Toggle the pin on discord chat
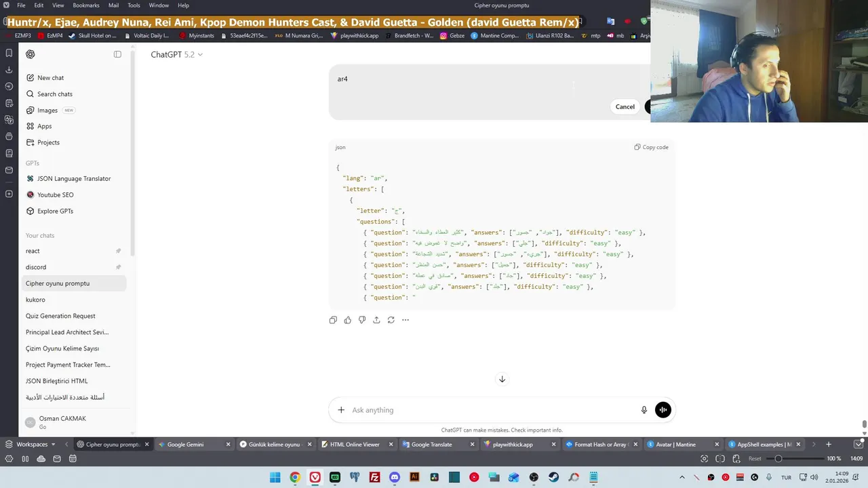Screen dimensions: 868x488 tap(118, 267)
